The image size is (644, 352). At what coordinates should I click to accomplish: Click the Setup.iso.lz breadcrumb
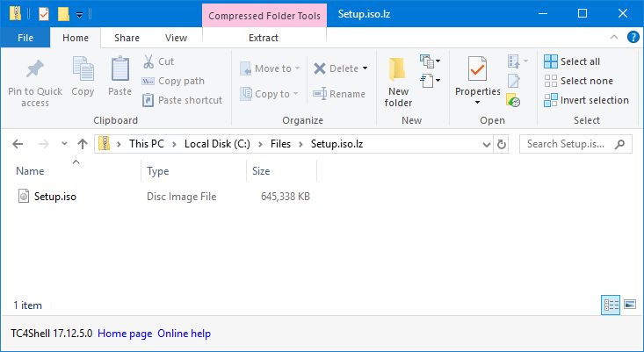(336, 144)
